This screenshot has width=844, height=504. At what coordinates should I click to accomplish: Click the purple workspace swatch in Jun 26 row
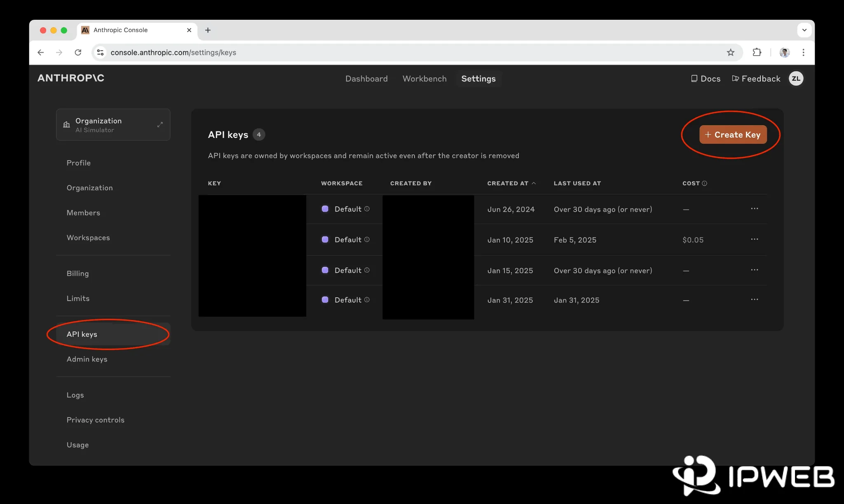pyautogui.click(x=325, y=209)
